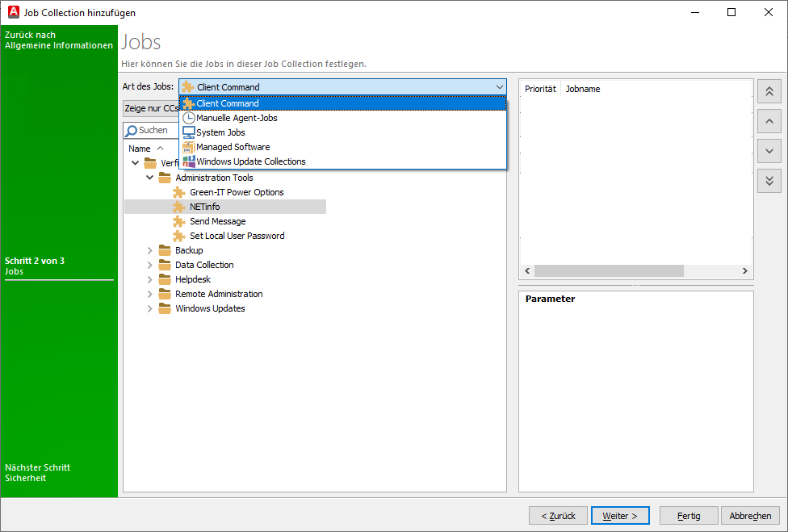The width and height of the screenshot is (788, 532).
Task: Click the Abbrechen button
Action: pyautogui.click(x=750, y=515)
